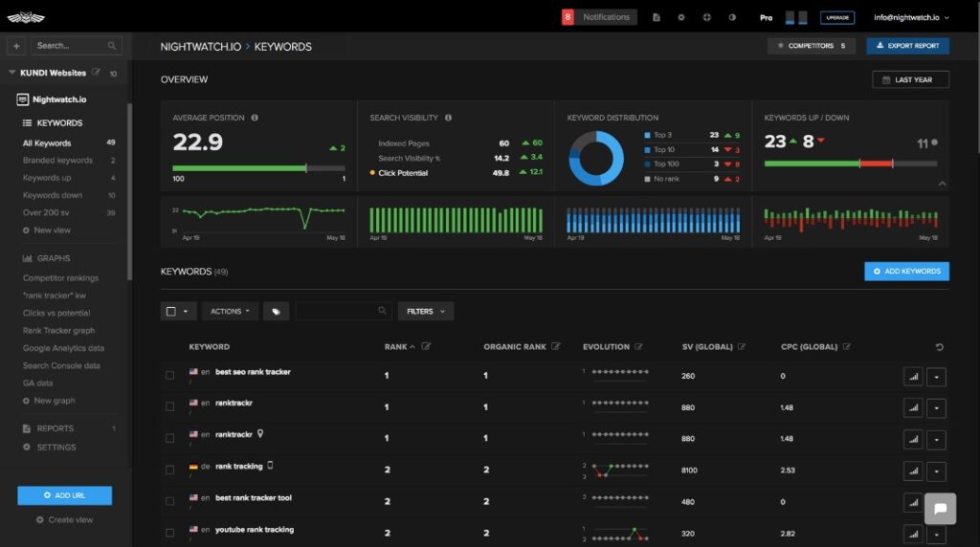Tick the checkbox for rank tracking row
This screenshot has width=980, height=547.
click(x=169, y=470)
